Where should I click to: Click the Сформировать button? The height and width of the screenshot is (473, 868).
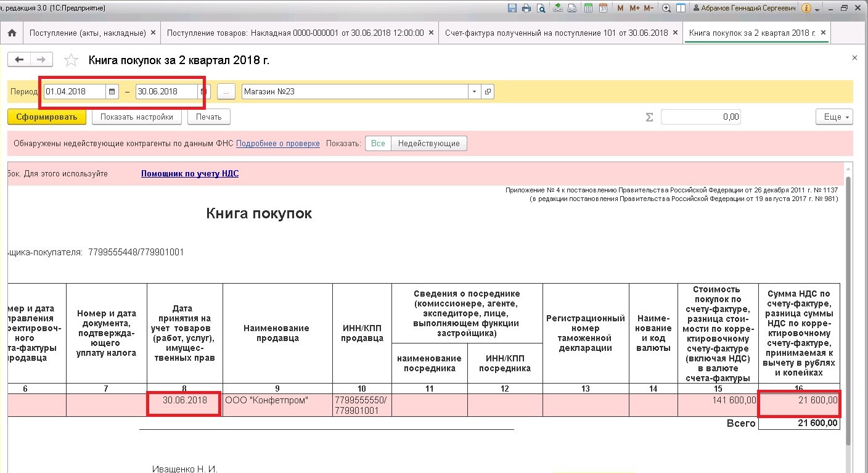coord(47,117)
